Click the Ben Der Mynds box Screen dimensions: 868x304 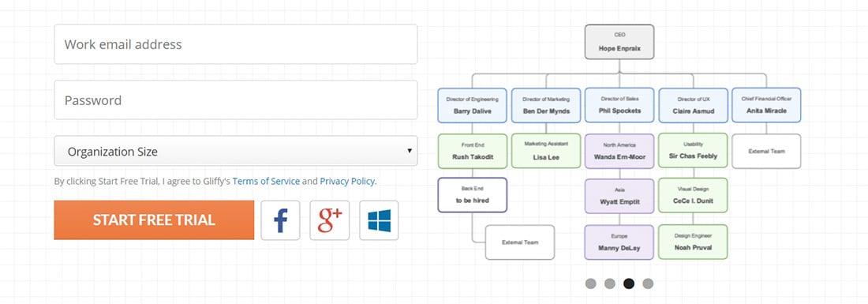tap(546, 105)
